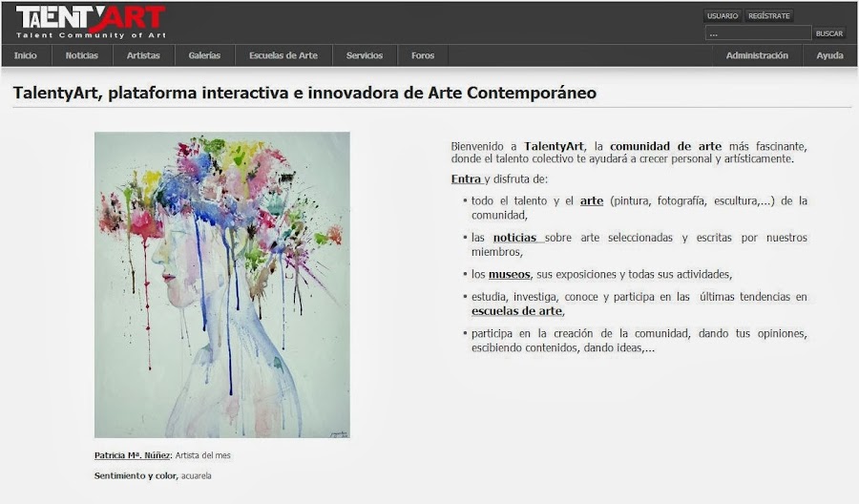Screen dimensions: 859x504
Task: Open the Servicios menu
Action: [365, 55]
